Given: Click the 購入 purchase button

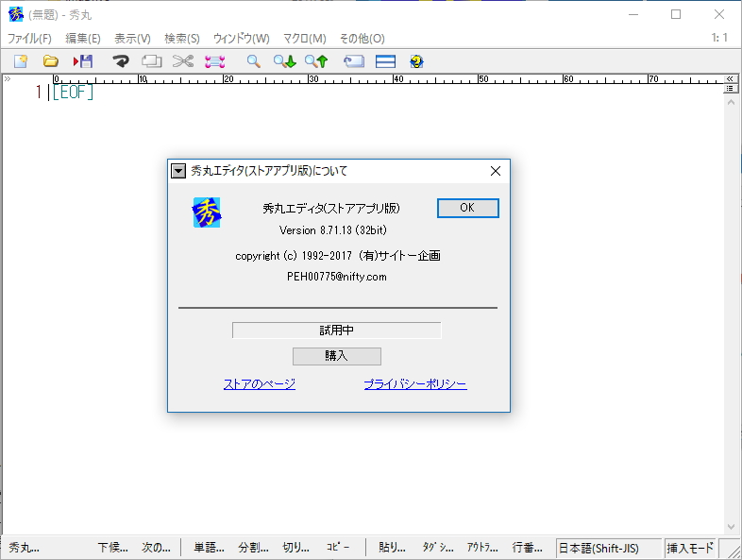Looking at the screenshot, I should pyautogui.click(x=336, y=356).
